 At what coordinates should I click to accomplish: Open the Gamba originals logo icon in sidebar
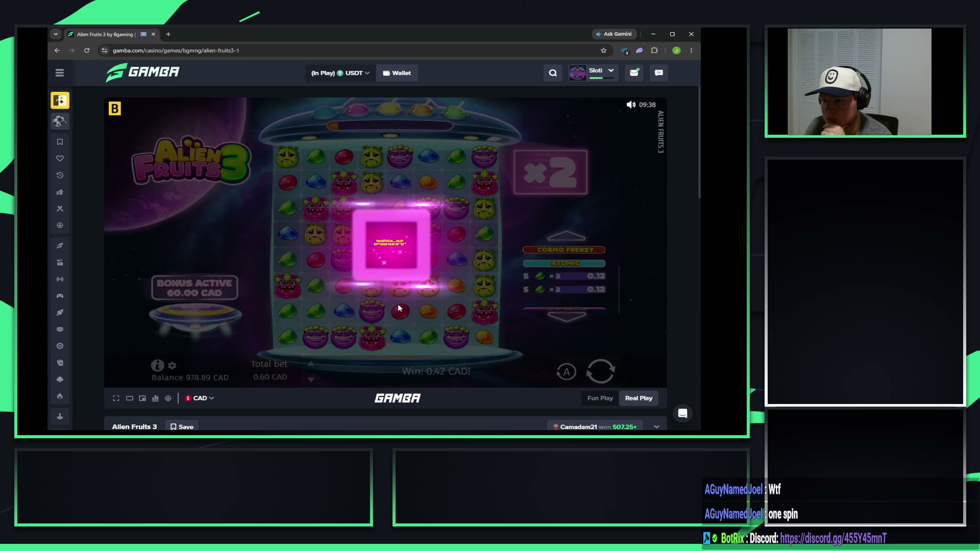pos(60,246)
